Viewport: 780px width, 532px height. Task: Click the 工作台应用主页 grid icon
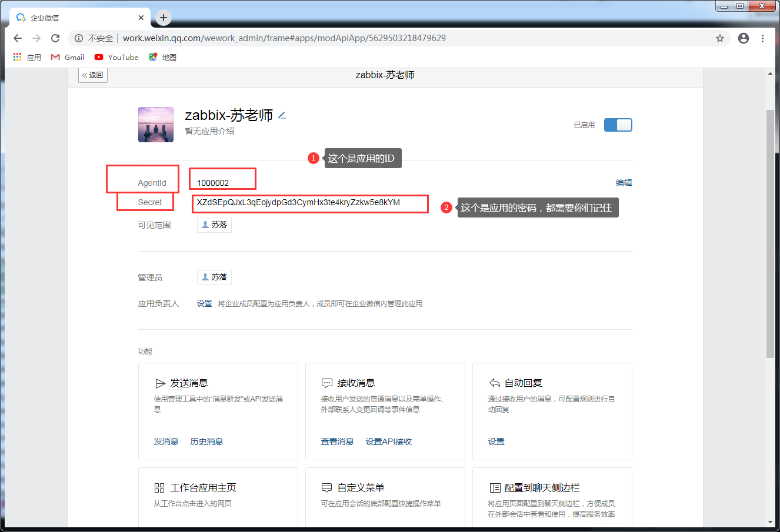point(159,488)
